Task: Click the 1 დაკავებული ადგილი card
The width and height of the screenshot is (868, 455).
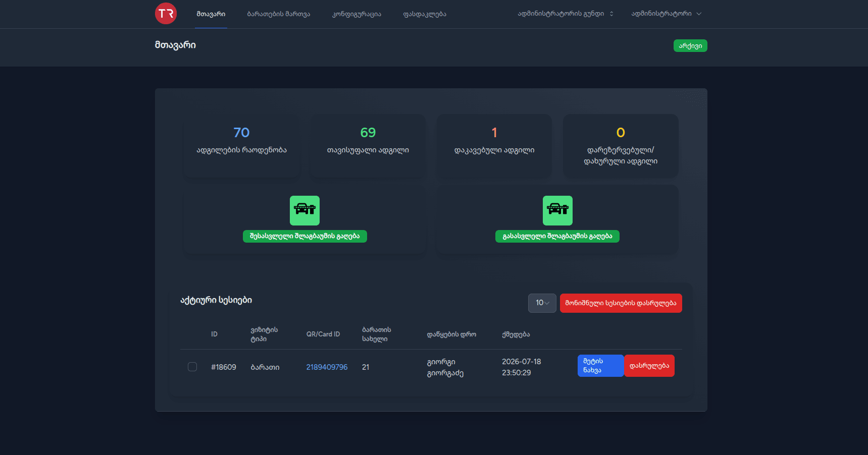Action: [494, 146]
